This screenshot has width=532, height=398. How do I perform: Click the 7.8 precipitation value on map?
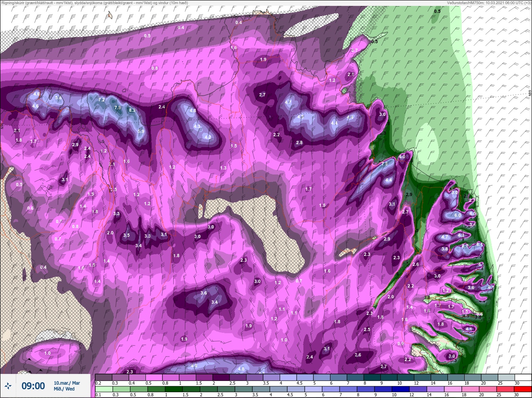pos(118,108)
